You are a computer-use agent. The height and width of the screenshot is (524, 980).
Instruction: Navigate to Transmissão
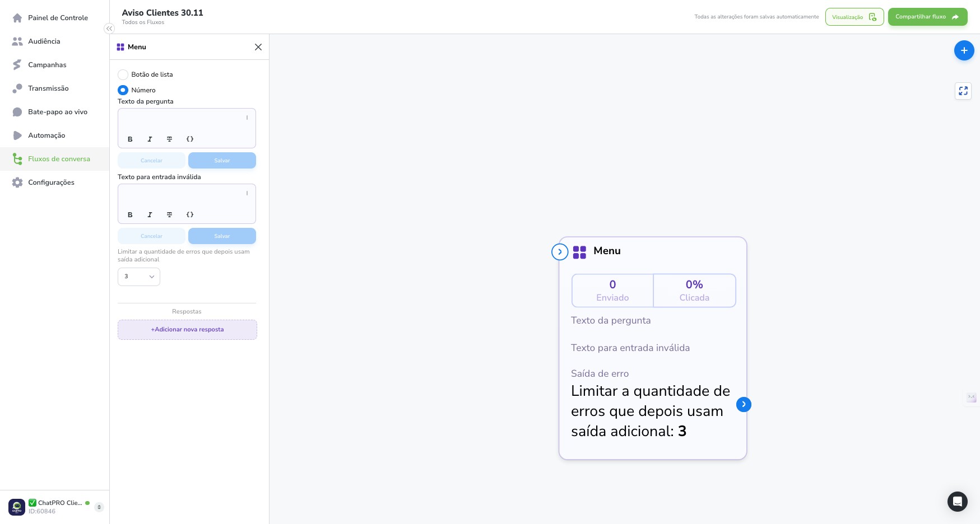coord(48,88)
